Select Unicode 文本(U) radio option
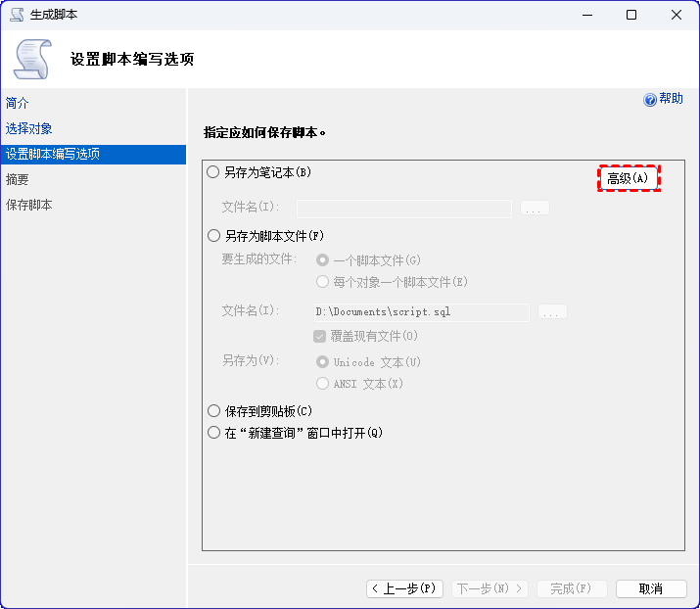700x609 pixels. tap(322, 361)
